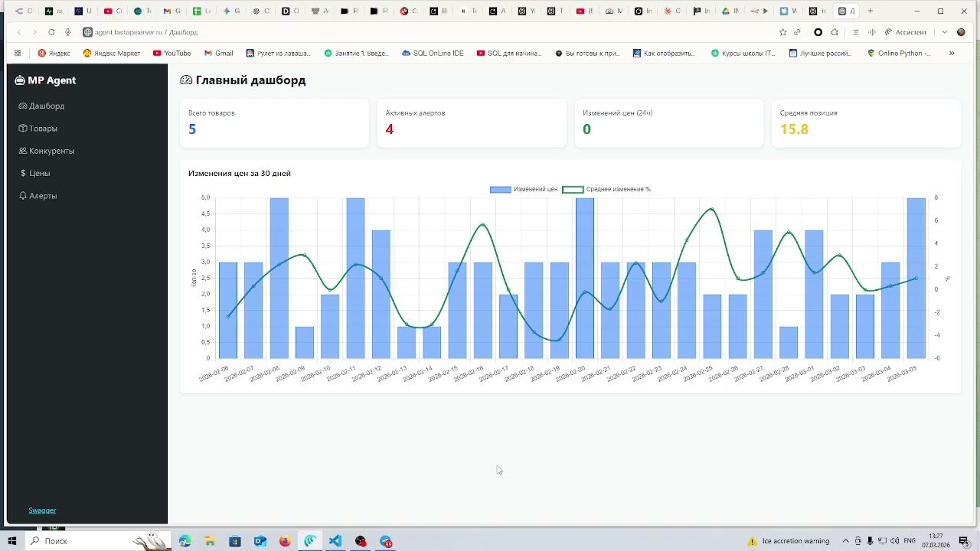
Task: Open the Ассистент browser panel
Action: [x=906, y=32]
